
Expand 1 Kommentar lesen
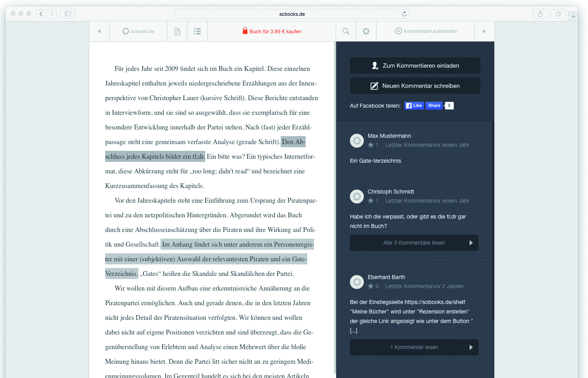pos(414,347)
